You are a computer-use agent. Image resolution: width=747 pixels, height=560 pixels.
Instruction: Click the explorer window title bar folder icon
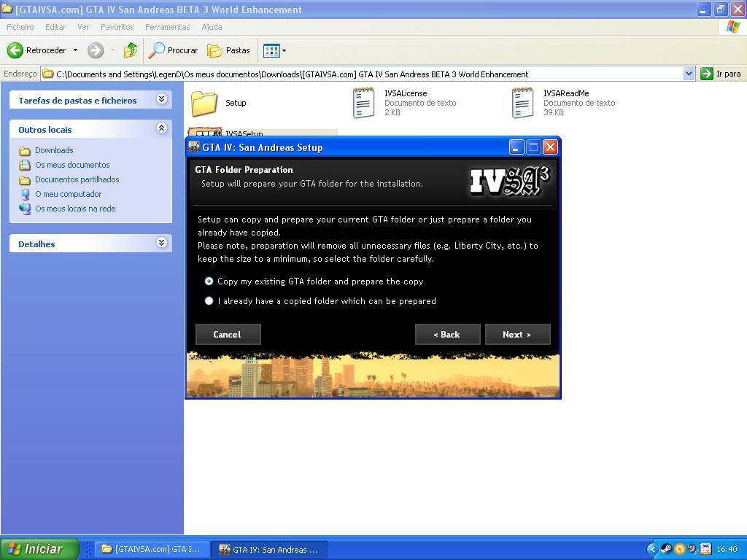(x=7, y=9)
